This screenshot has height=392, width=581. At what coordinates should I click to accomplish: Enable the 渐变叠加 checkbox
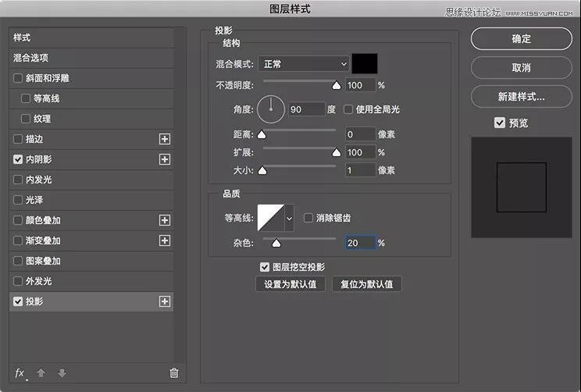click(x=18, y=241)
